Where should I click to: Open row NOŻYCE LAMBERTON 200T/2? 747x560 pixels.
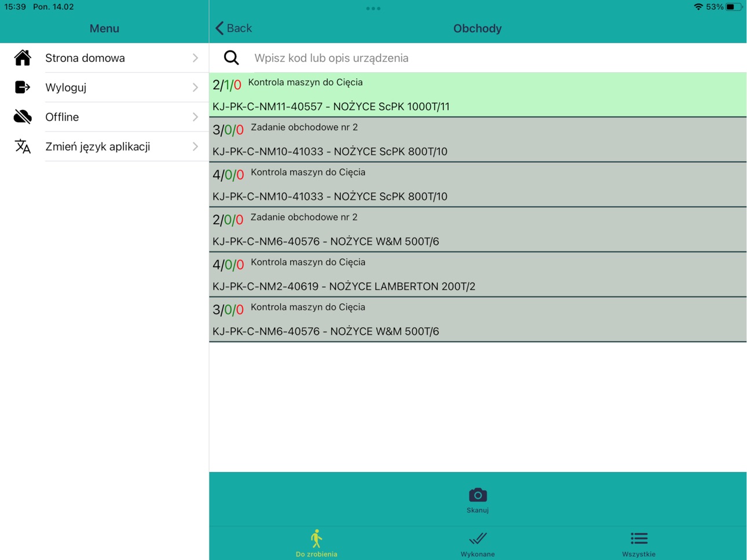(x=478, y=274)
